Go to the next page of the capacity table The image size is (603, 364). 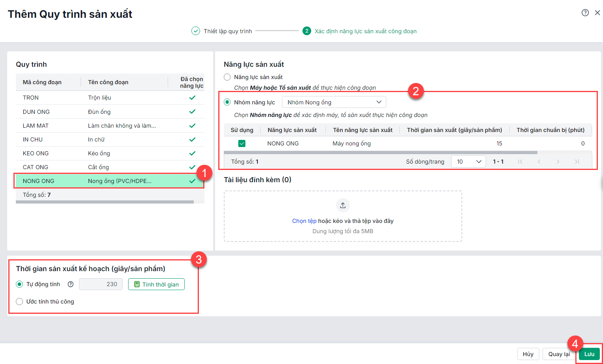coord(558,162)
